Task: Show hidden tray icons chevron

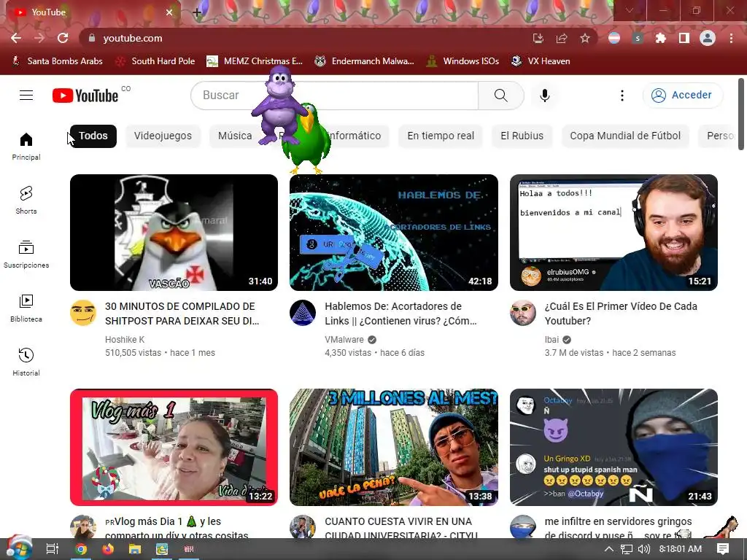Action: [x=609, y=549]
